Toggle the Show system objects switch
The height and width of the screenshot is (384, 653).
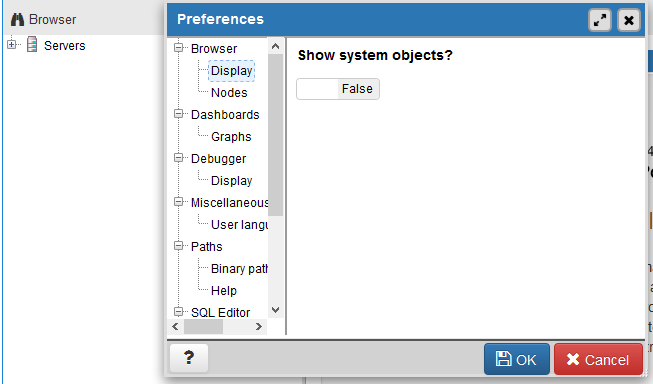pyautogui.click(x=338, y=89)
